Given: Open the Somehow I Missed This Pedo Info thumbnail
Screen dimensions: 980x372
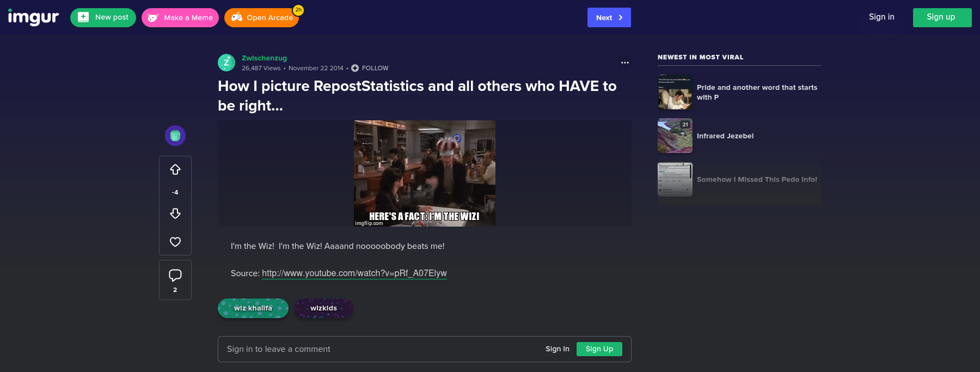Looking at the screenshot, I should (675, 179).
